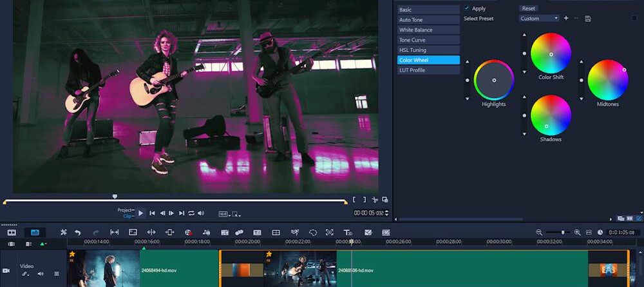Viewport: 644px width, 287px height.
Task: Play the preview video
Action: tap(140, 213)
